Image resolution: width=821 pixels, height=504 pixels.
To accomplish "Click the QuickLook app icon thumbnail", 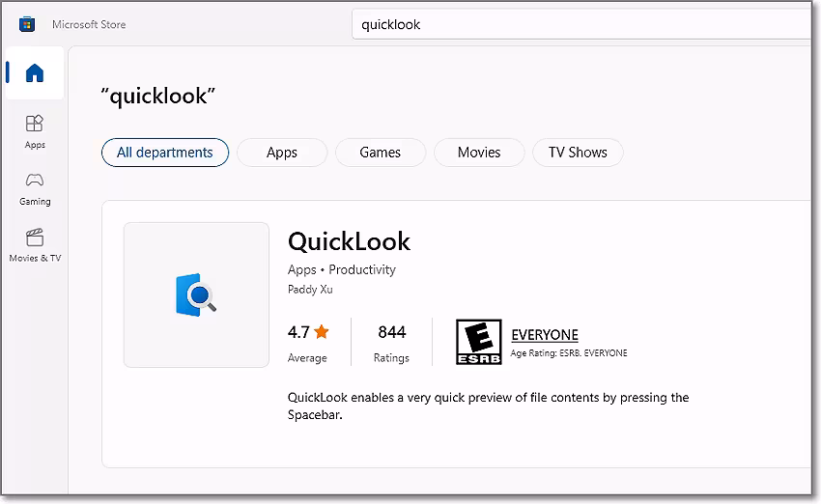I will click(196, 294).
